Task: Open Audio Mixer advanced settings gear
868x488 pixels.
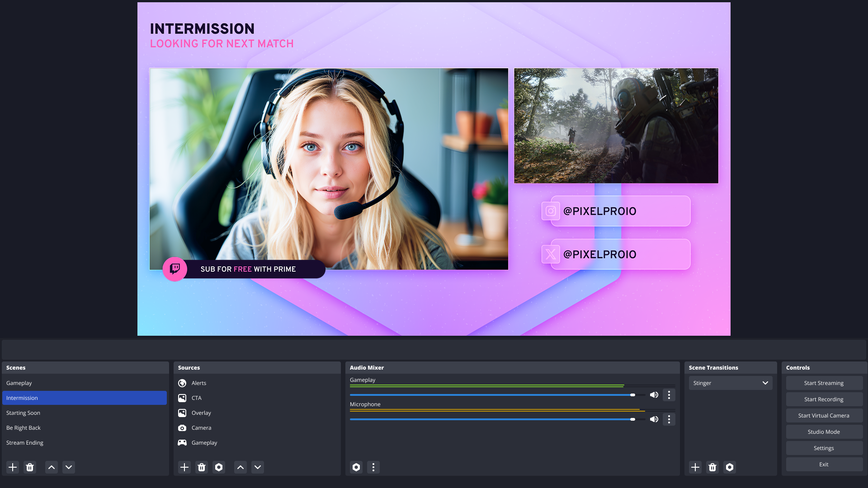Action: click(356, 467)
